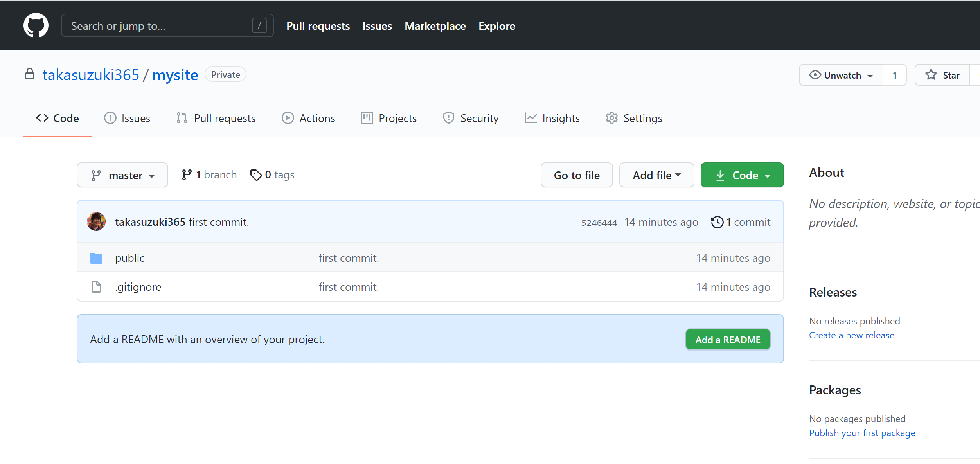Open the 1 commit history link

tap(741, 222)
